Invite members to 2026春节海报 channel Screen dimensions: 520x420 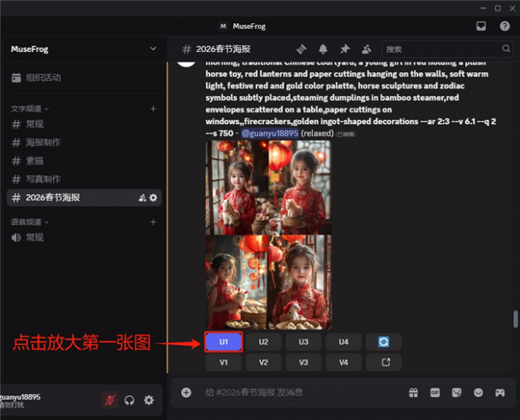tap(142, 197)
